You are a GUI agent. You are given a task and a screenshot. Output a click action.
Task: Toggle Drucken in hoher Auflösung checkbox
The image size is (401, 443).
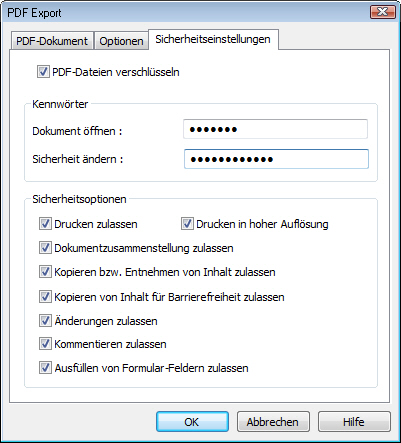click(187, 224)
